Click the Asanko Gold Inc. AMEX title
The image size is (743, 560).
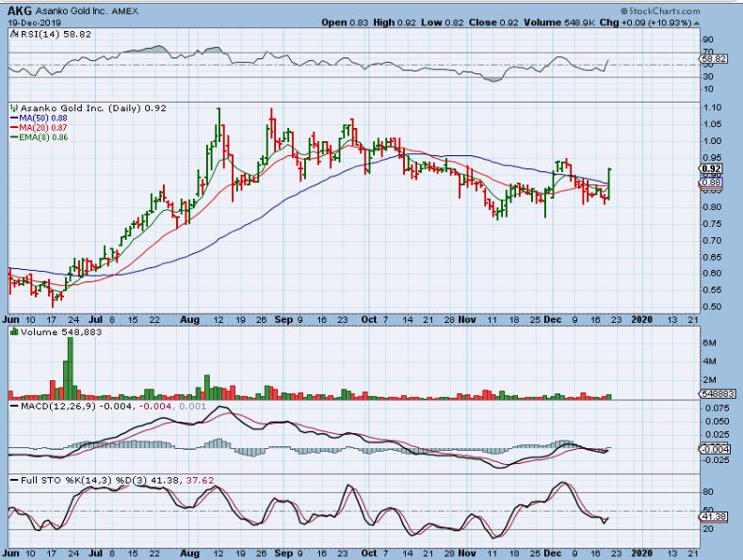(87, 11)
